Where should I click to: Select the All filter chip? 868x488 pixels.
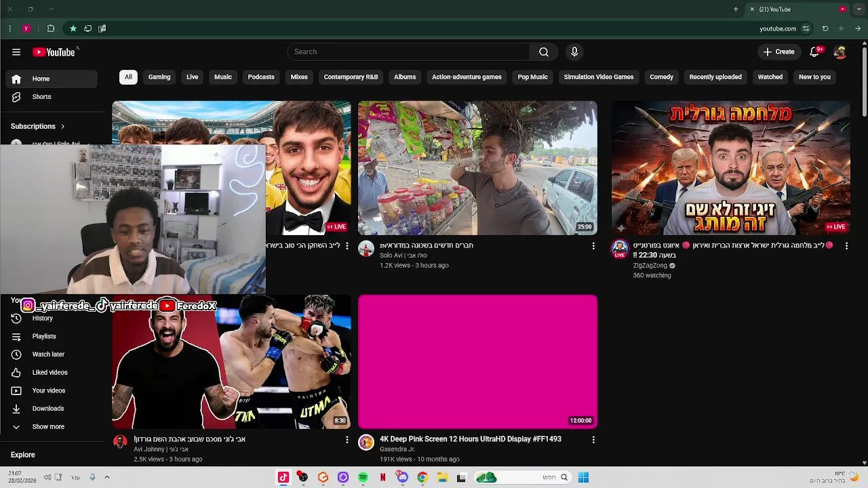tap(128, 77)
